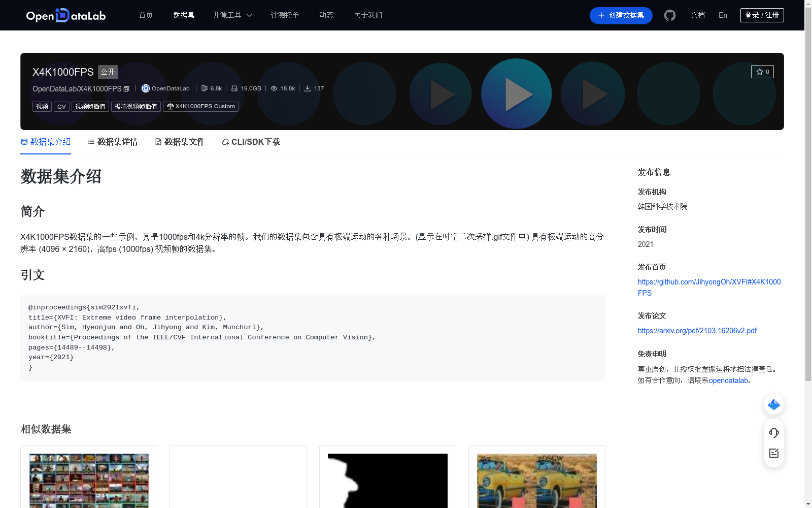The width and height of the screenshot is (812, 508).
Task: Click the file count icon 6.8k
Action: click(205, 88)
